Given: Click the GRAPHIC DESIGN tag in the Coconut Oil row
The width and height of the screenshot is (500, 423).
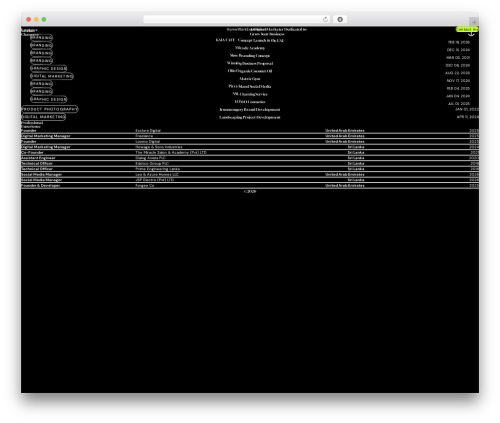Looking at the screenshot, I should pyautogui.click(x=48, y=68).
